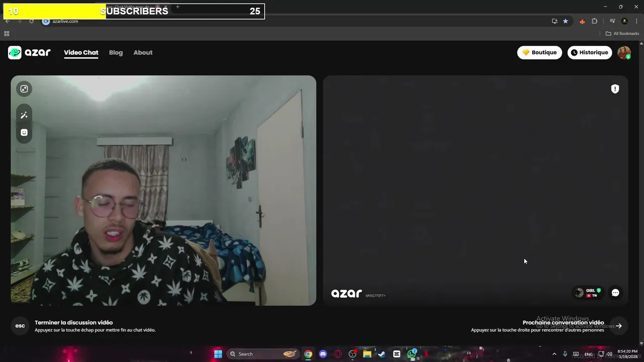
Task: Open the About page
Action: pos(143,52)
